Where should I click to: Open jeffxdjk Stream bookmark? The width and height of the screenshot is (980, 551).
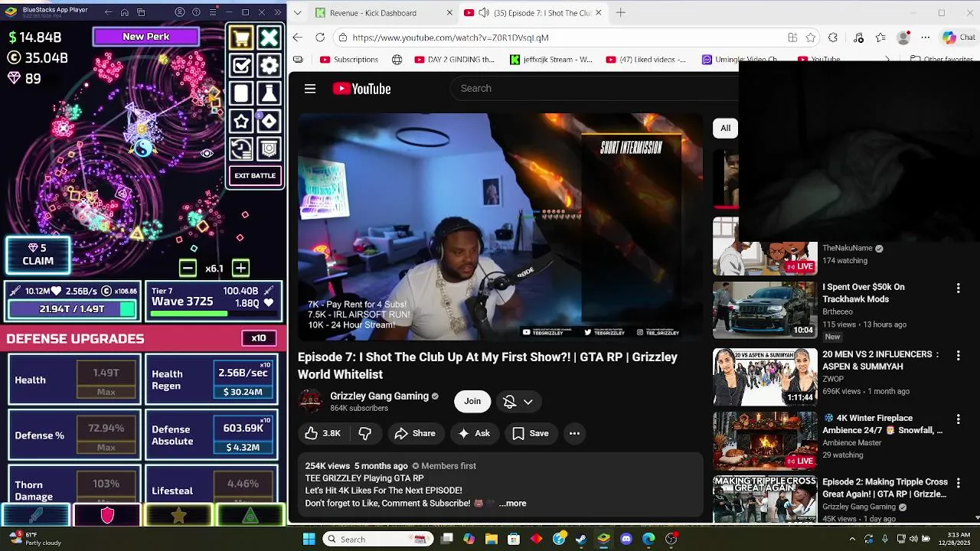(x=551, y=59)
